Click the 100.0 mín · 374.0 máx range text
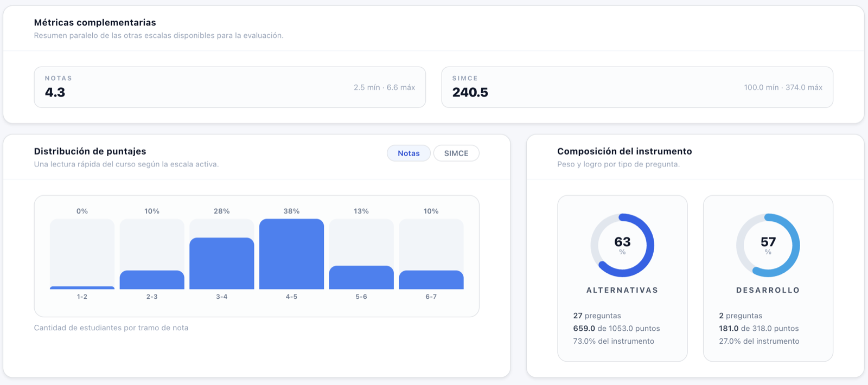868x385 pixels. pyautogui.click(x=783, y=87)
